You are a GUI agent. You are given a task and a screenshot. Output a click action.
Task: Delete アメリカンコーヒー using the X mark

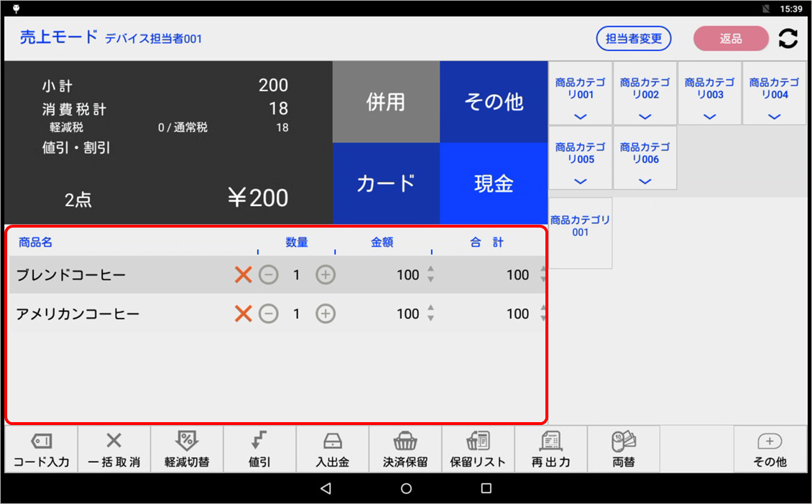point(244,314)
